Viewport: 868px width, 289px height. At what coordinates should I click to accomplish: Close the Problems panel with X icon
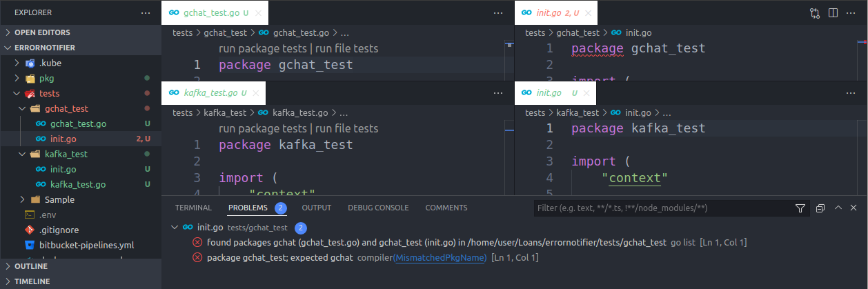854,208
